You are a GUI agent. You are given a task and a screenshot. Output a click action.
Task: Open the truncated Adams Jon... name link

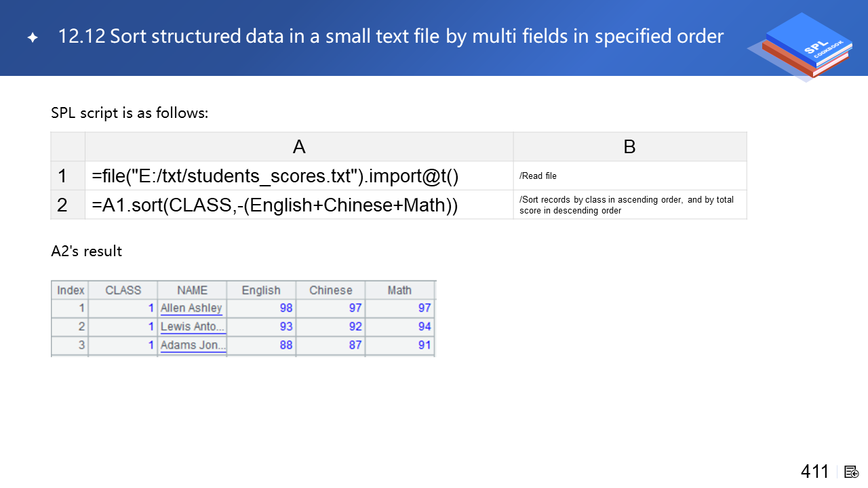(x=193, y=345)
